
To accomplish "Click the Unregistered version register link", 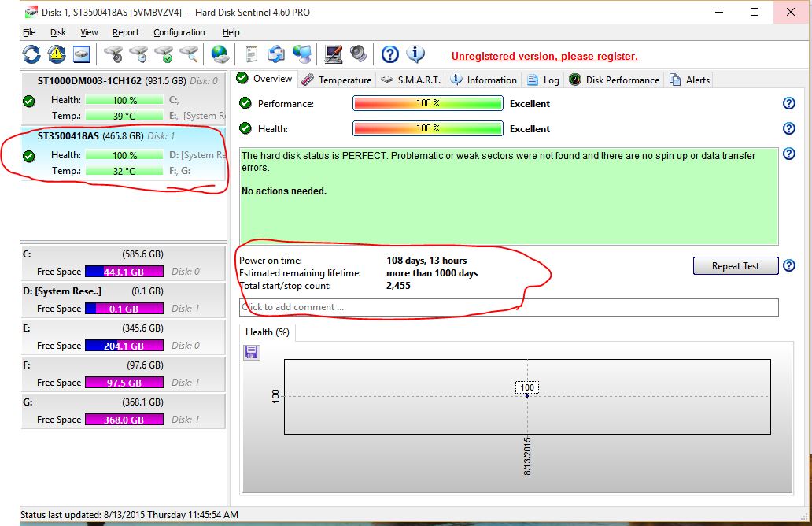I will 544,57.
